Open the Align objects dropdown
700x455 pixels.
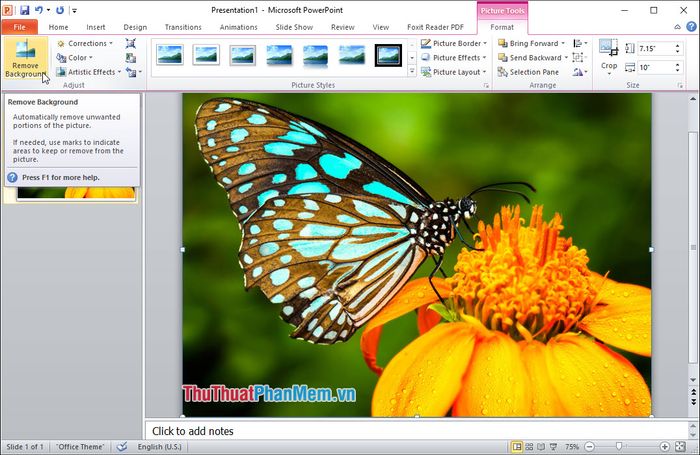(580, 43)
